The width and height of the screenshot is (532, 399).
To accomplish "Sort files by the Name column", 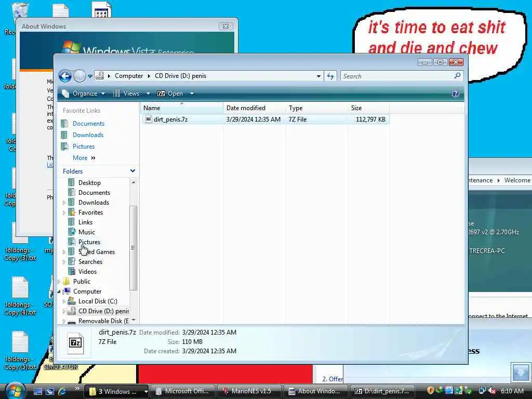I will (181, 108).
